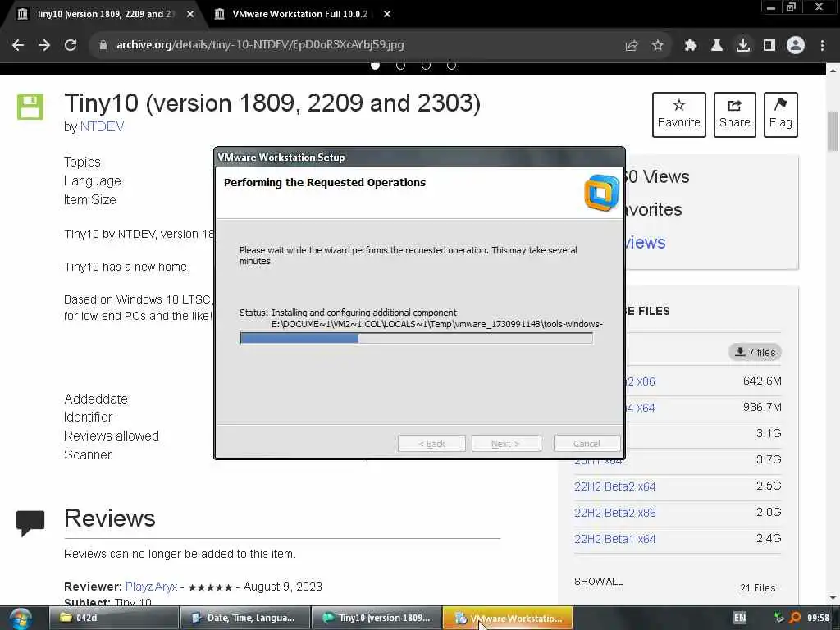Viewport: 840px width, 630px height.
Task: Click the padlock site info icon
Action: coord(103,45)
